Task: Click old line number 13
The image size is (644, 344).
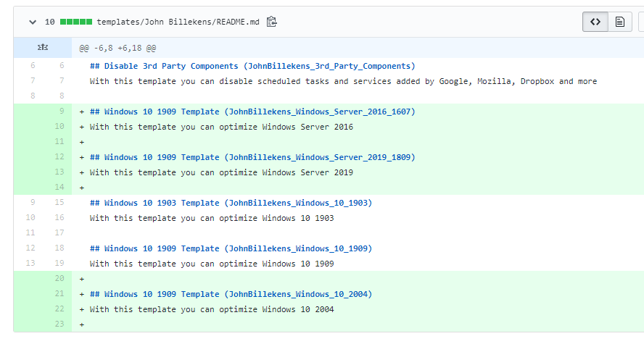Action: [30, 263]
